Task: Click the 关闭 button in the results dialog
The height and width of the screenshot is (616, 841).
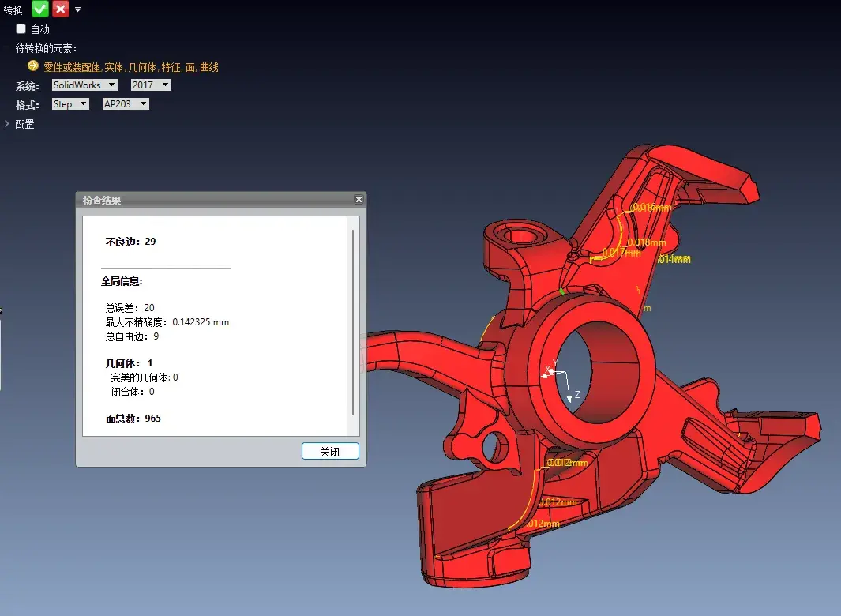Action: 330,451
